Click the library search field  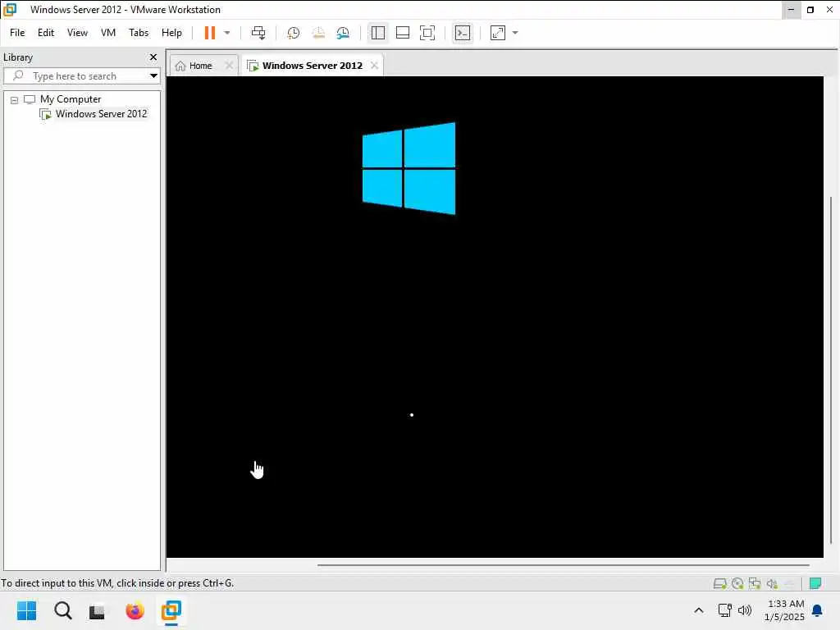click(x=80, y=75)
